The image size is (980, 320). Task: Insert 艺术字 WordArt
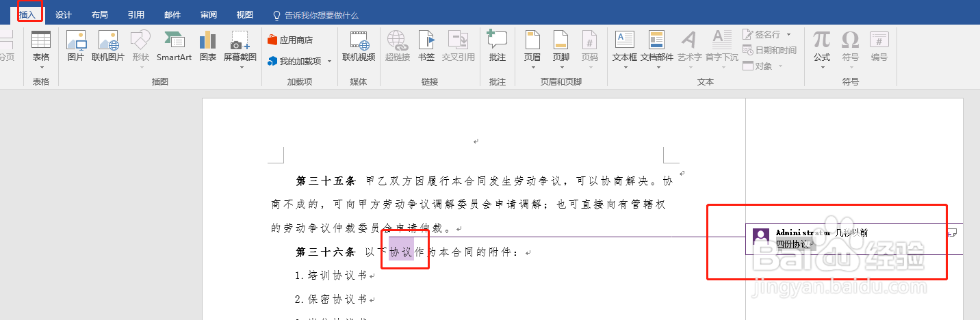click(689, 47)
